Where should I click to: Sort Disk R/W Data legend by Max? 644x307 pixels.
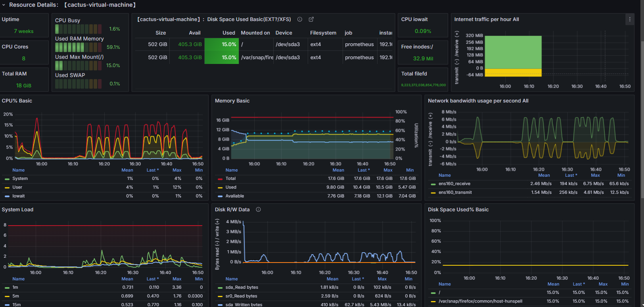[382, 279]
